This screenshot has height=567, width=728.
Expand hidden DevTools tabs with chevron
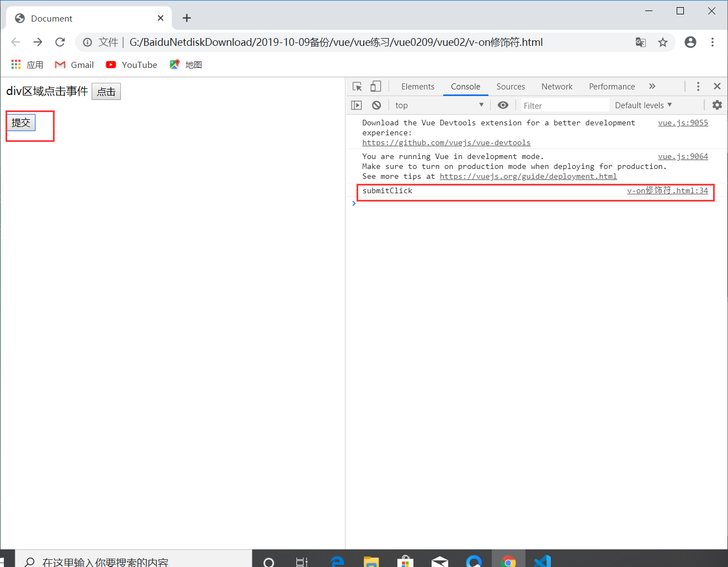[652, 86]
